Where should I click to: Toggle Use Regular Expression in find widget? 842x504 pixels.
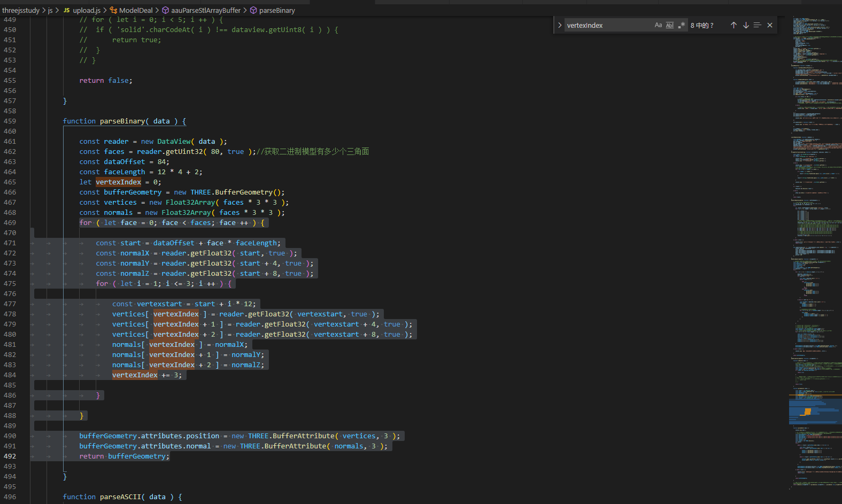pyautogui.click(x=682, y=25)
